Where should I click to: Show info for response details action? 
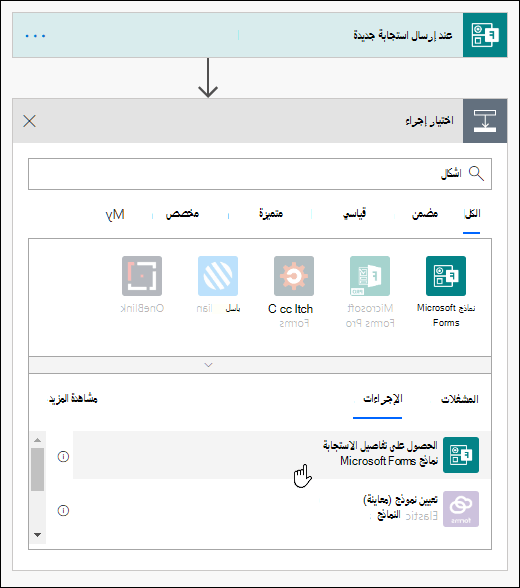[63, 456]
